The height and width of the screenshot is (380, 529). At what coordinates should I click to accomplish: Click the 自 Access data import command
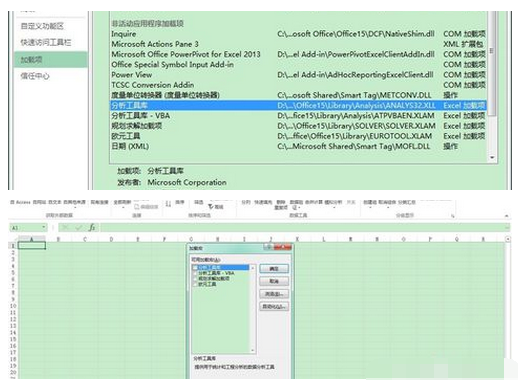point(20,202)
